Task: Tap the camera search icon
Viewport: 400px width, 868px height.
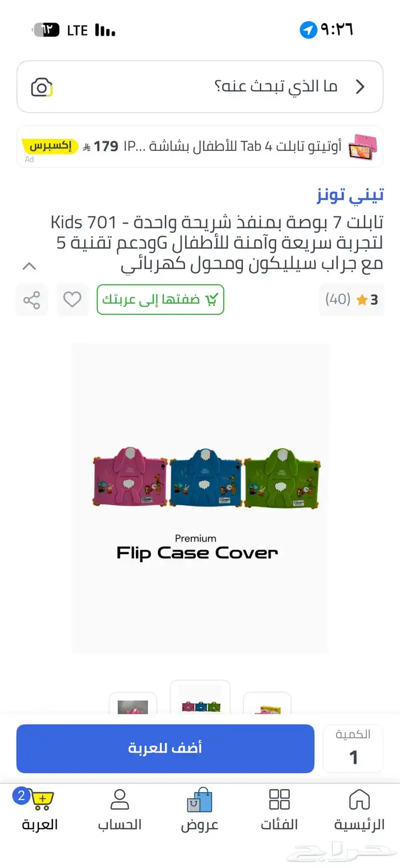Action: (x=41, y=87)
